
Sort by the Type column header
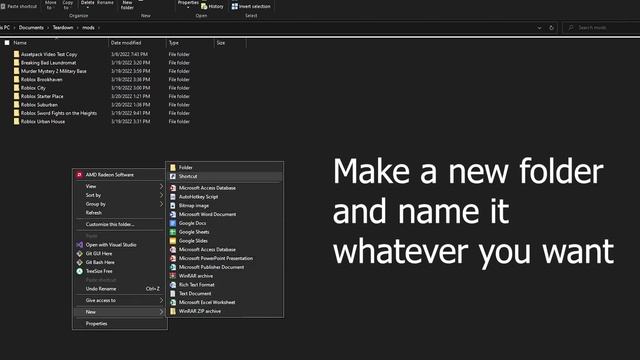click(173, 42)
